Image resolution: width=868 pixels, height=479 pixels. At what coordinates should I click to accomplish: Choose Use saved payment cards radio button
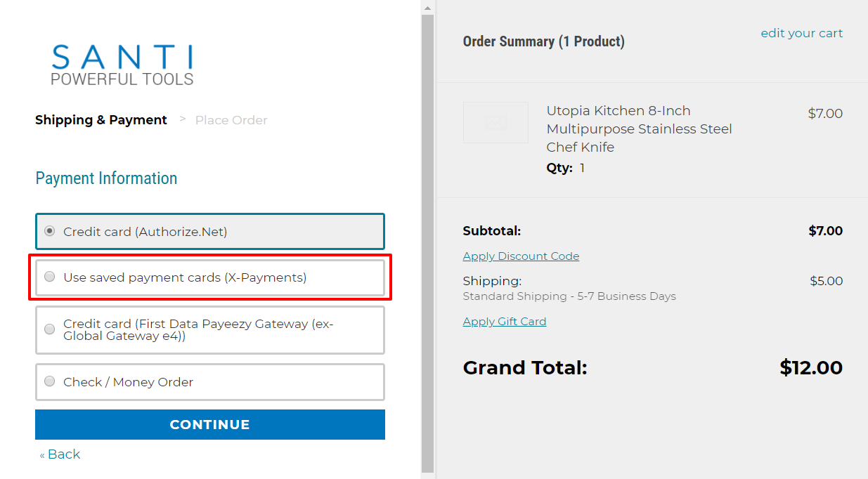[x=49, y=277]
